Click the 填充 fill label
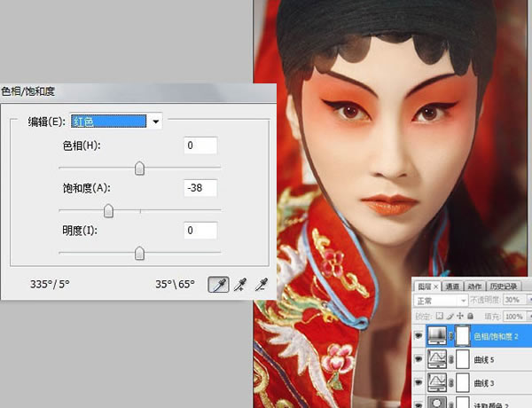Image resolution: width=532 pixels, height=408 pixels. [493, 317]
